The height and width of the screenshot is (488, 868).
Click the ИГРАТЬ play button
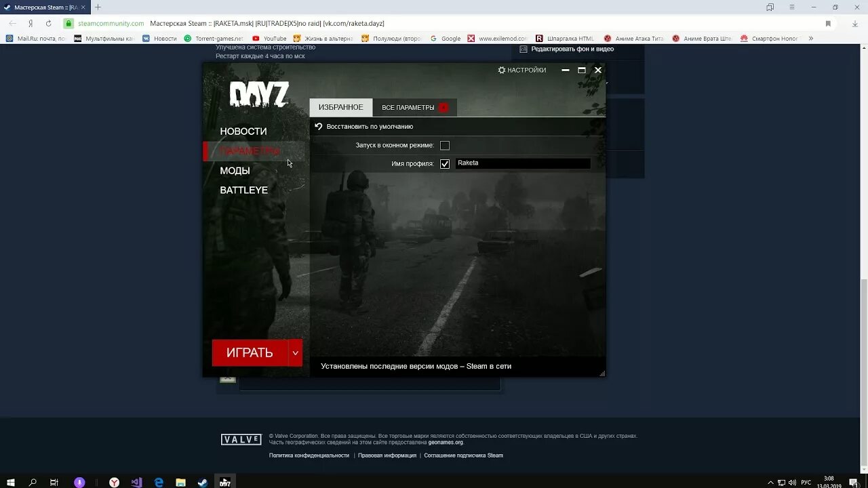coord(250,352)
